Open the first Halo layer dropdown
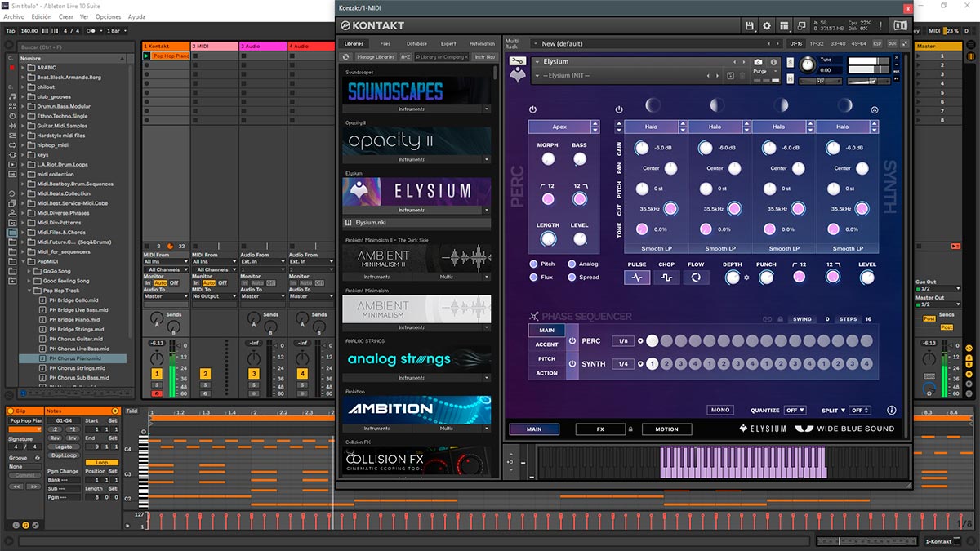 point(651,127)
